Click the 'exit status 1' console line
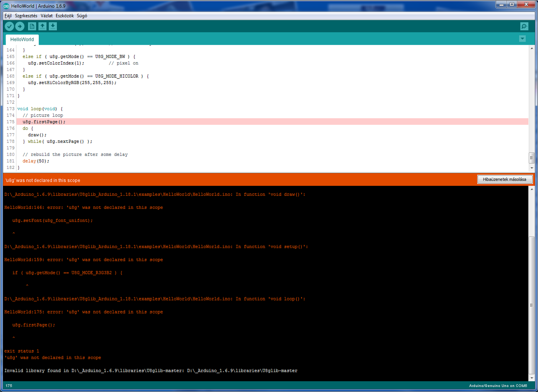Viewport: 538px width, 392px height. point(21,351)
